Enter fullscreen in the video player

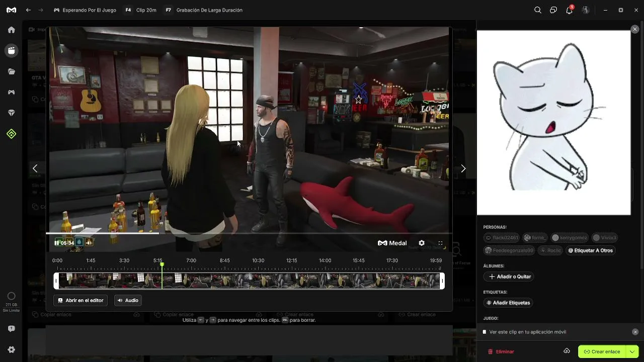(440, 243)
